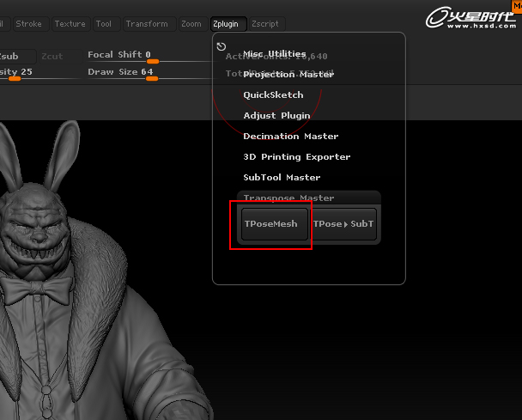Image resolution: width=522 pixels, height=420 pixels.
Task: Click the TPose > SubT button
Action: pos(343,224)
